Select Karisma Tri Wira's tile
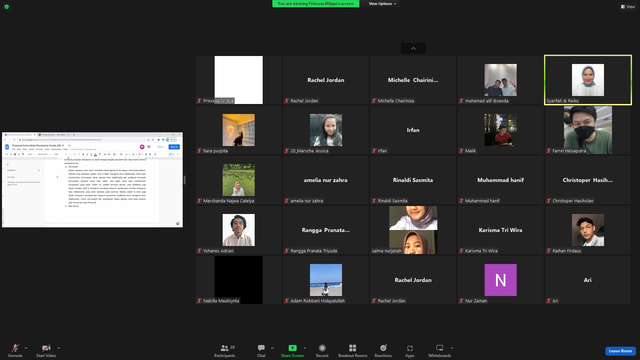The height and width of the screenshot is (360, 640). [x=500, y=230]
